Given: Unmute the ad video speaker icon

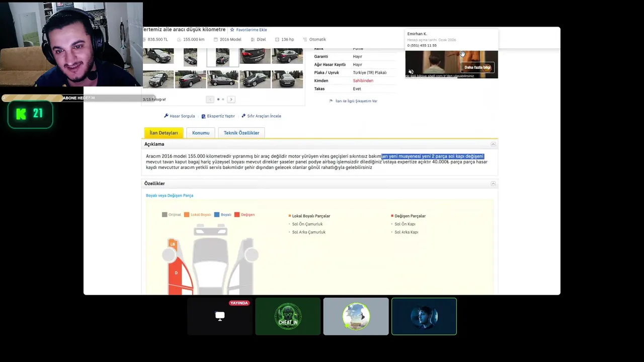Looking at the screenshot, I should click(x=411, y=72).
